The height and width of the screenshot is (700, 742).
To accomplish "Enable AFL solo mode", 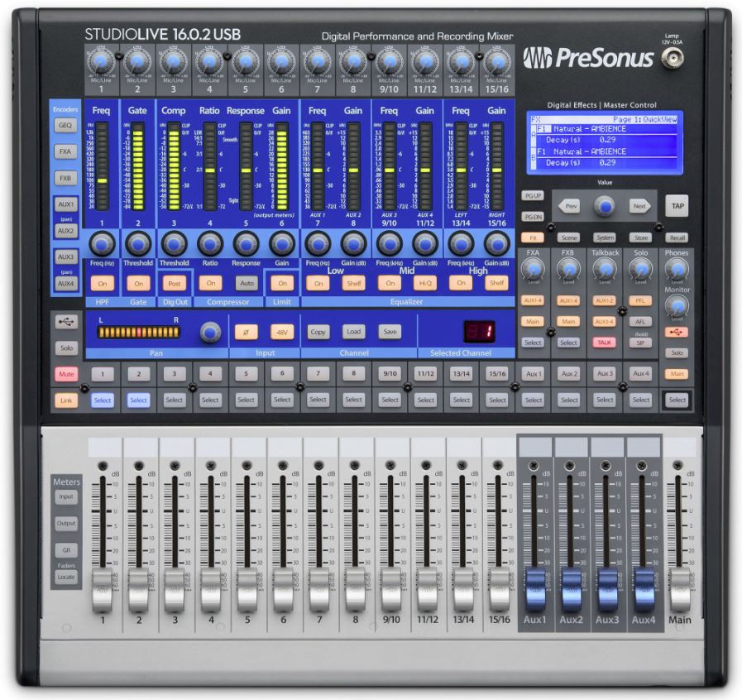I will tap(640, 321).
